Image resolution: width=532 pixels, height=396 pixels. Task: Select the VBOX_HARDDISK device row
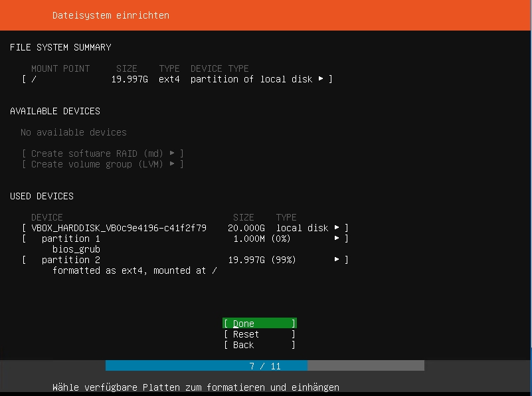118,228
